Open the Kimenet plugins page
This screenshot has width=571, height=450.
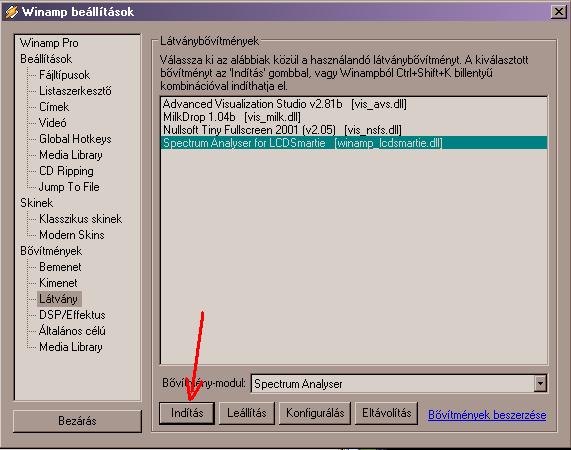click(x=58, y=283)
